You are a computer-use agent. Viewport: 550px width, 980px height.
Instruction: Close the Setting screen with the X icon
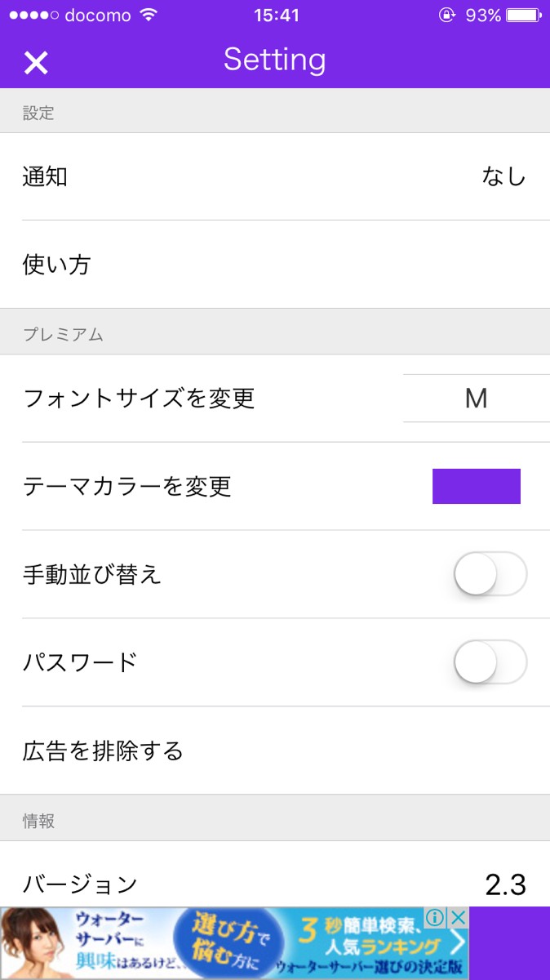tap(36, 62)
